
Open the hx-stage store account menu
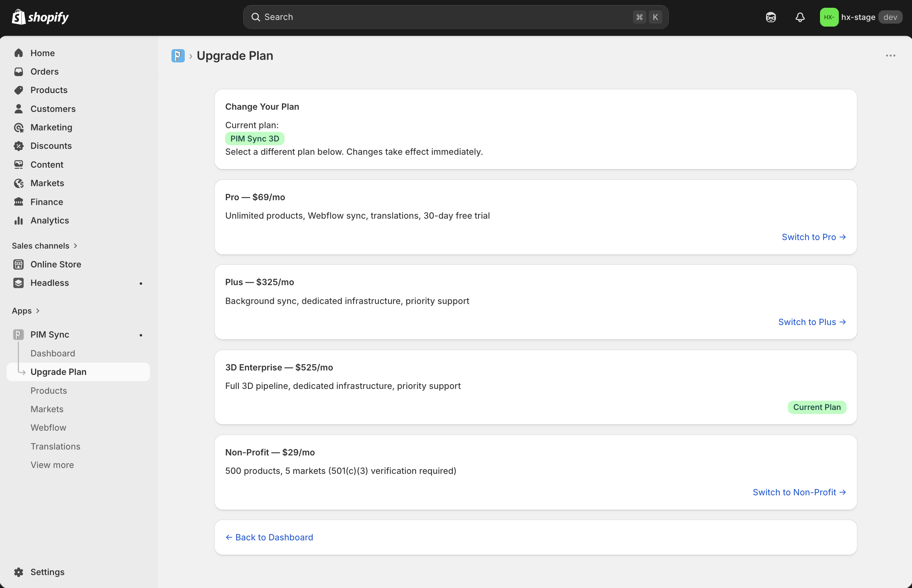[861, 17]
